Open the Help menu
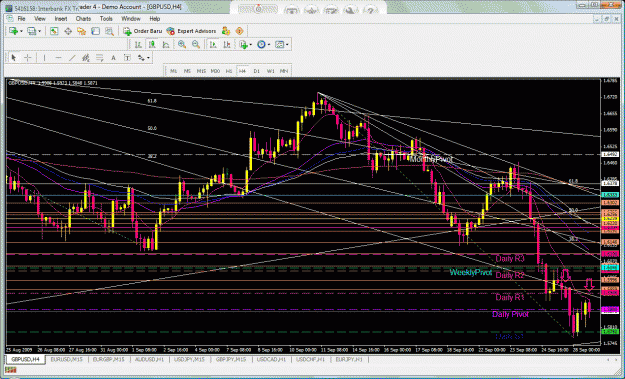The width and height of the screenshot is (625, 379). [x=155, y=19]
